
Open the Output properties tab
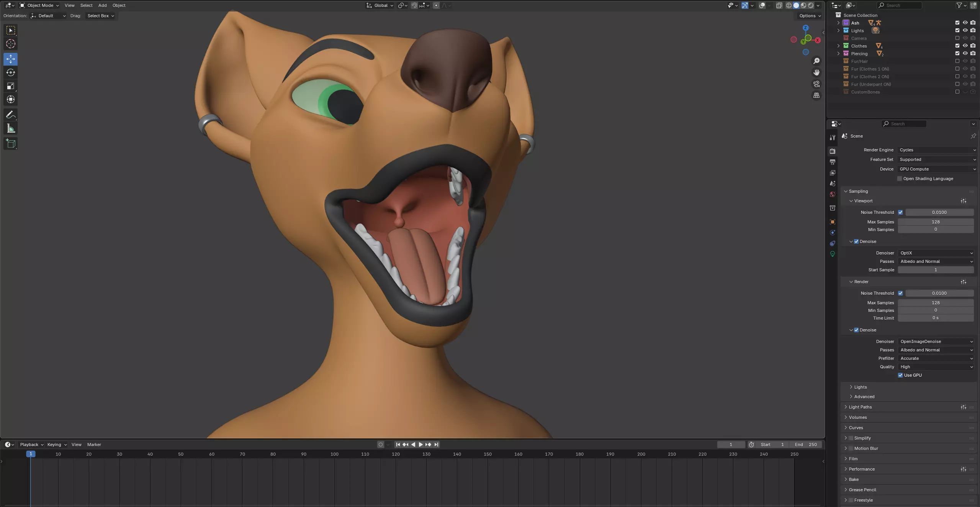tap(833, 162)
